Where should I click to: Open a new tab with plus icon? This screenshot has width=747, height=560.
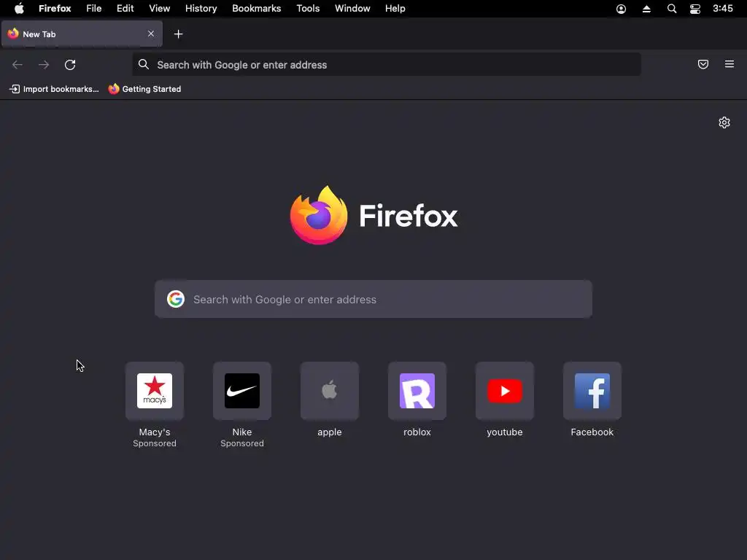point(178,34)
